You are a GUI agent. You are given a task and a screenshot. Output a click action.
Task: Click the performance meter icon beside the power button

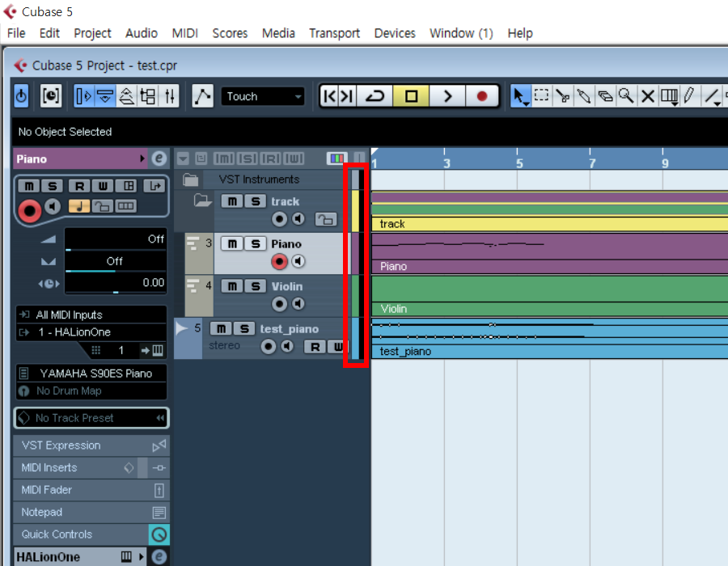[x=51, y=96]
